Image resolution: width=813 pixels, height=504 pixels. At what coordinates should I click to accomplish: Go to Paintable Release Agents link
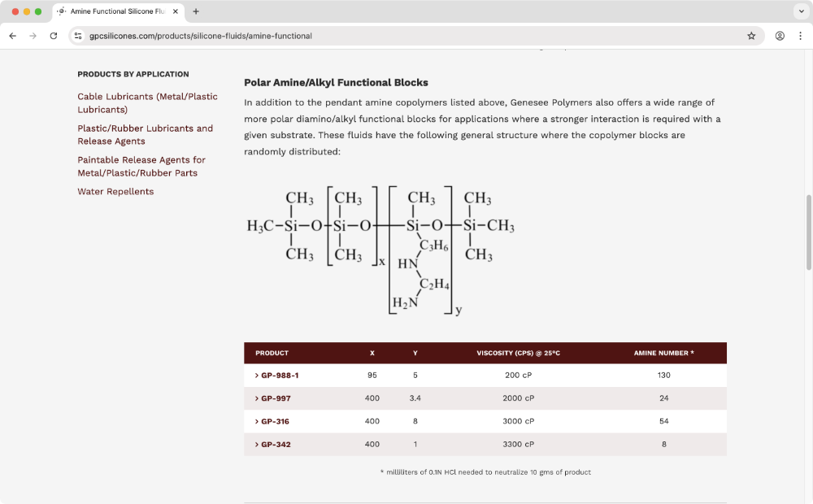coord(141,166)
